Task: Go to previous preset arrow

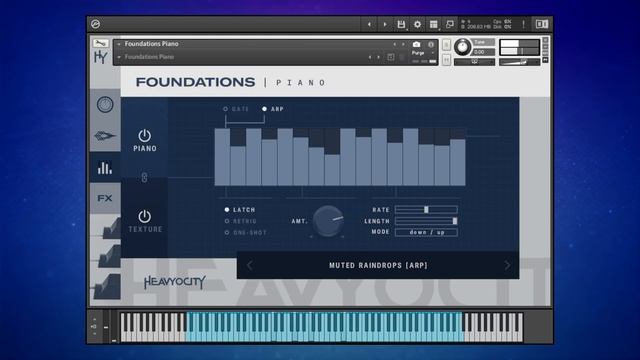Action: [250, 265]
